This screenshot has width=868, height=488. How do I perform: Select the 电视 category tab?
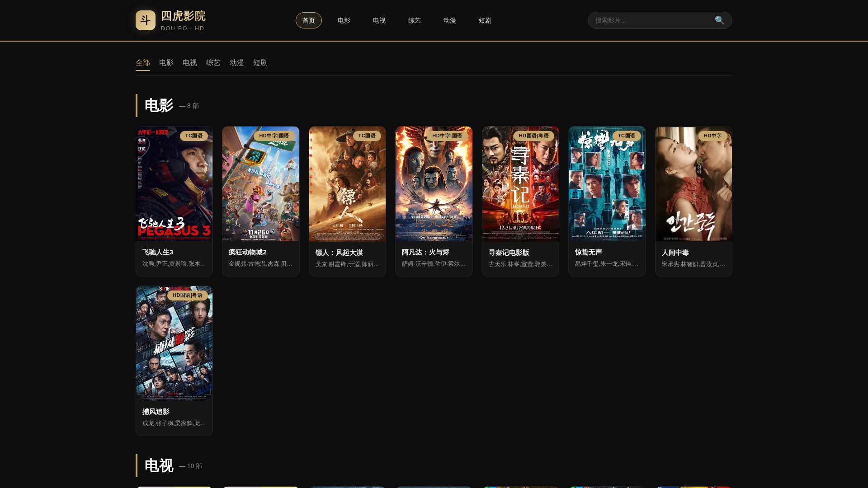pos(190,63)
